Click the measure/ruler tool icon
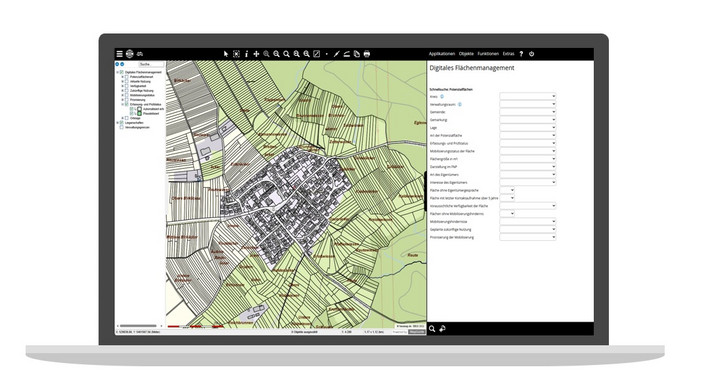The image size is (712, 383). pos(346,54)
